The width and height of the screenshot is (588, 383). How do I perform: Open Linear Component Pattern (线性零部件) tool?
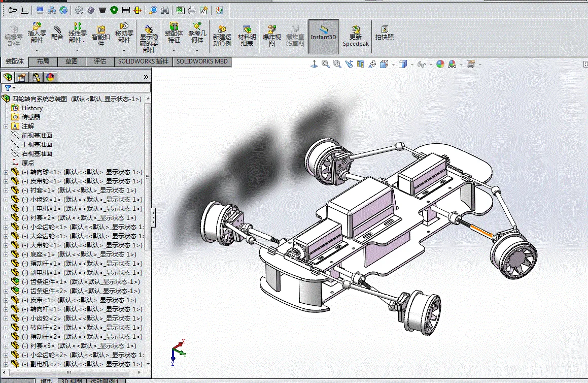77,33
